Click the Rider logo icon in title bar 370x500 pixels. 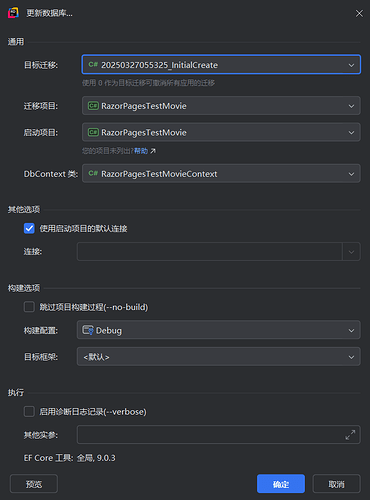13,13
